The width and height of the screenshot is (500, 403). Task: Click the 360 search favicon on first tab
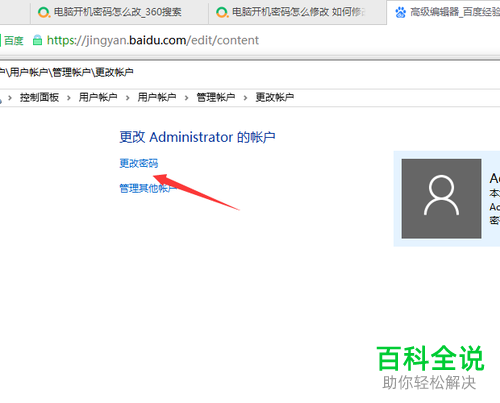pos(44,13)
